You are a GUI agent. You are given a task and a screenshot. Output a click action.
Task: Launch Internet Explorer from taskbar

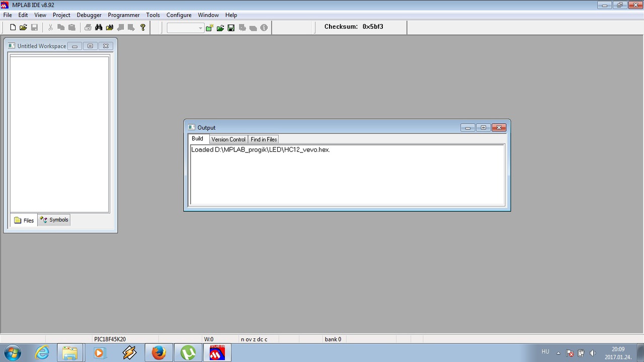coord(42,353)
